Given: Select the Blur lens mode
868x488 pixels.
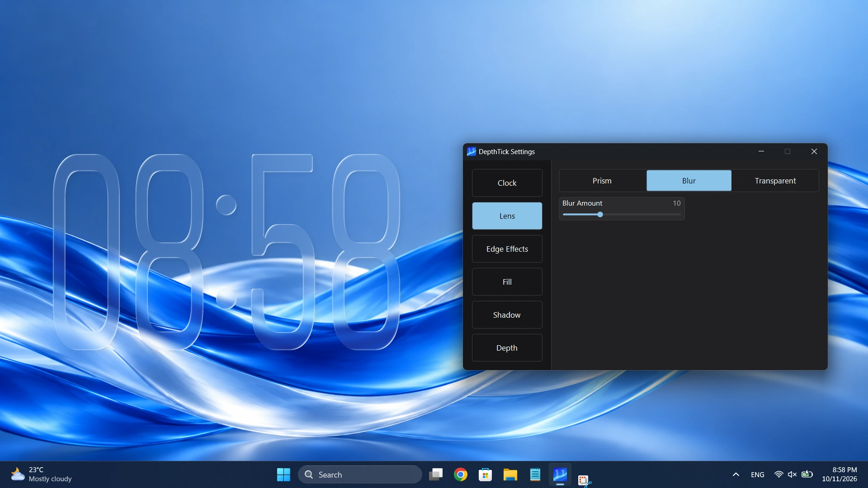Looking at the screenshot, I should click(689, 181).
